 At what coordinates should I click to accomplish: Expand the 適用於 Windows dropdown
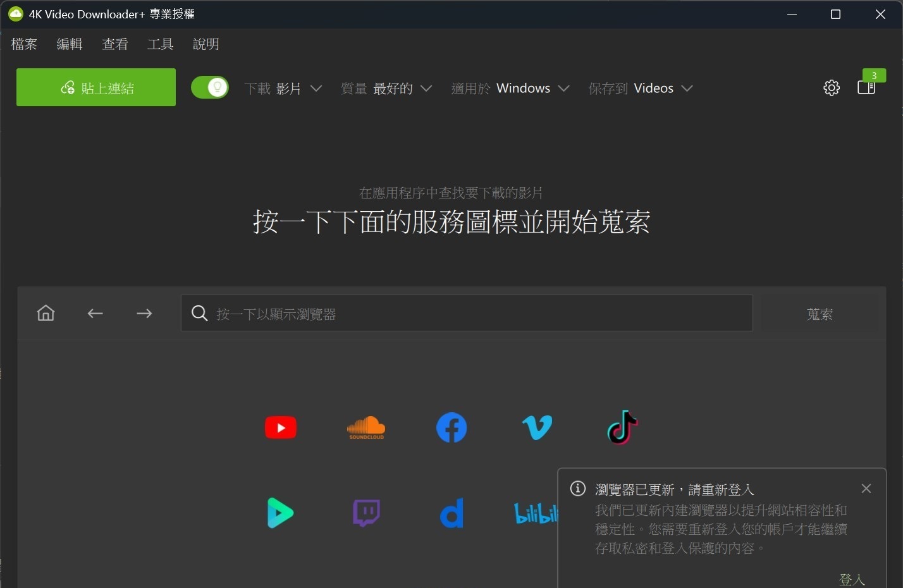point(510,89)
